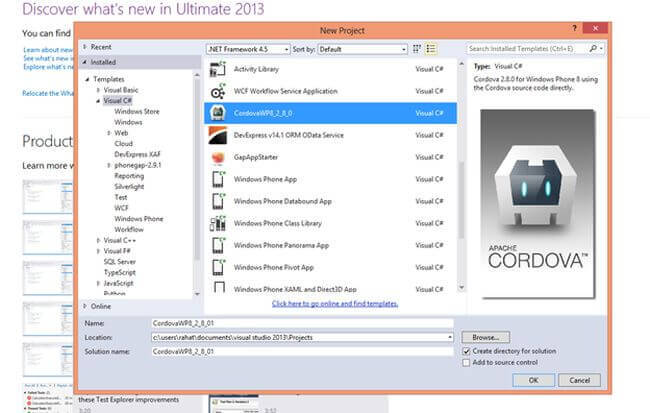Select the Reporting category
Viewport: 650px width, 413px height.
pyautogui.click(x=129, y=176)
